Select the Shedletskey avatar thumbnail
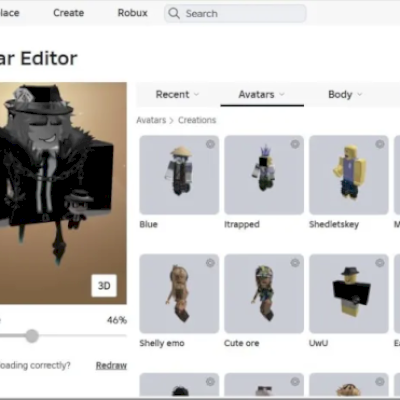 click(x=349, y=175)
